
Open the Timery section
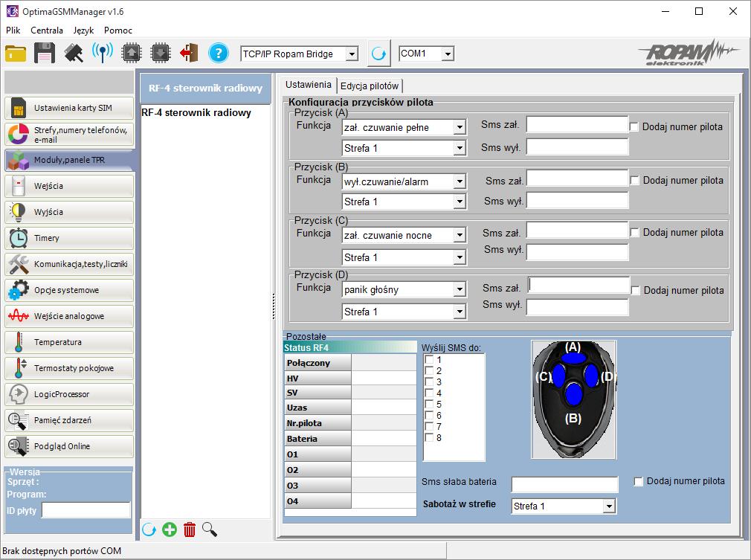pyautogui.click(x=69, y=238)
